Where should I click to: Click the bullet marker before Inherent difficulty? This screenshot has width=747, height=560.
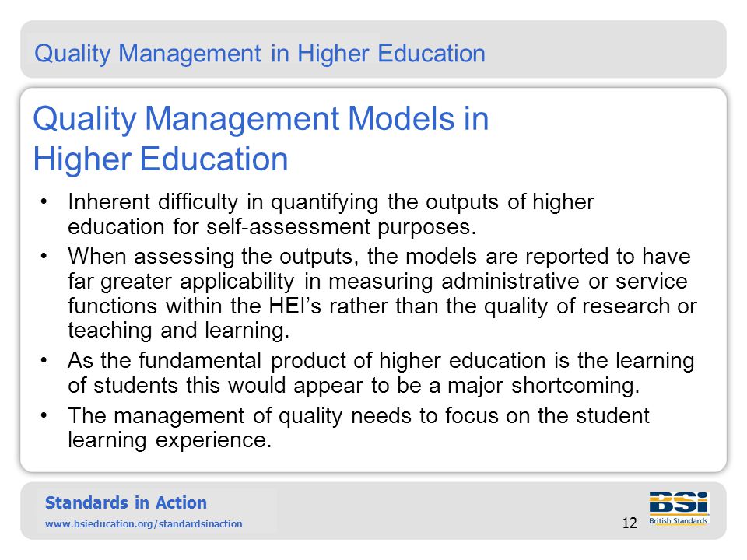tap(44, 201)
